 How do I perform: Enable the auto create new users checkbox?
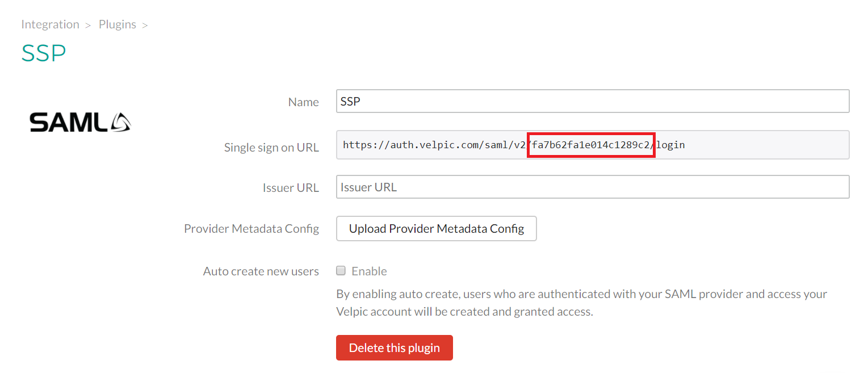(341, 271)
